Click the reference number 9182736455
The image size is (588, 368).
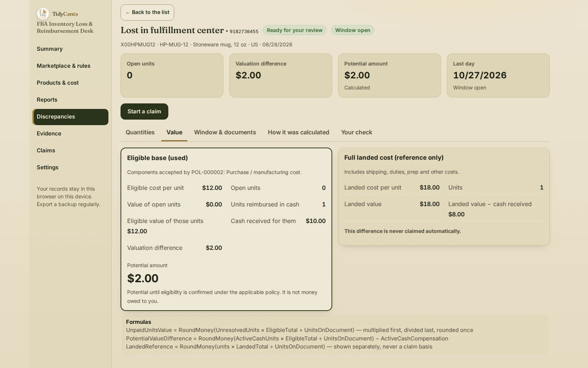point(244,31)
